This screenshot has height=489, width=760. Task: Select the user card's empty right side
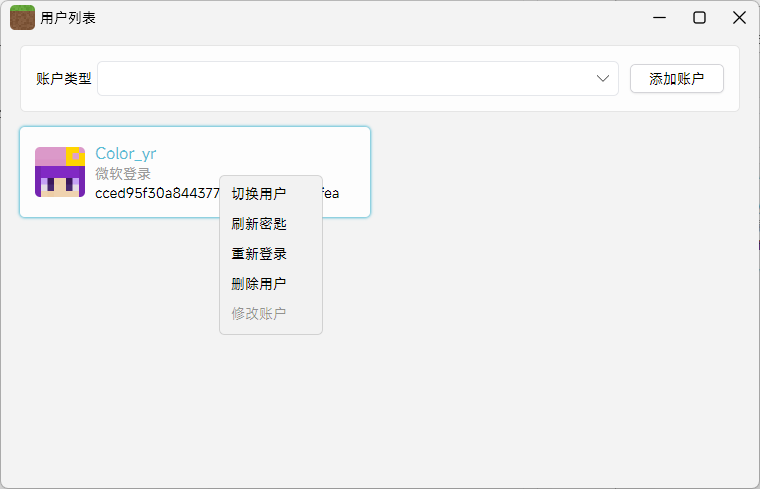click(345, 155)
